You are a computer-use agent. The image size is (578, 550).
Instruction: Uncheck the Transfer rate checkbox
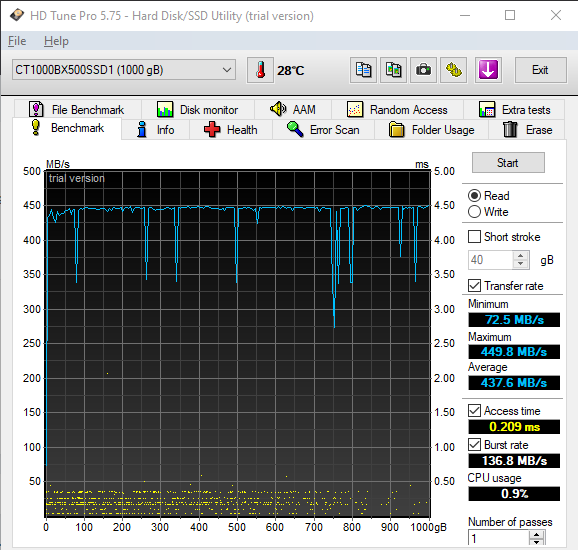point(474,285)
